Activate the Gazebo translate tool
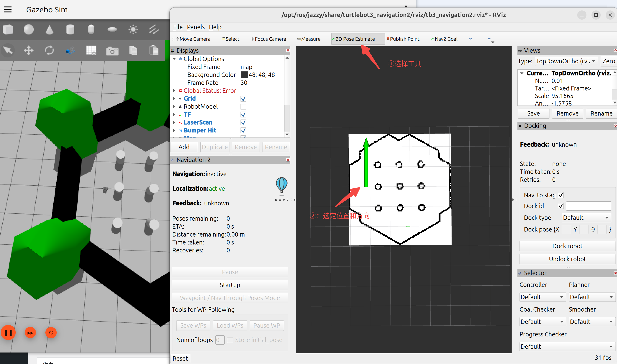 click(x=28, y=51)
